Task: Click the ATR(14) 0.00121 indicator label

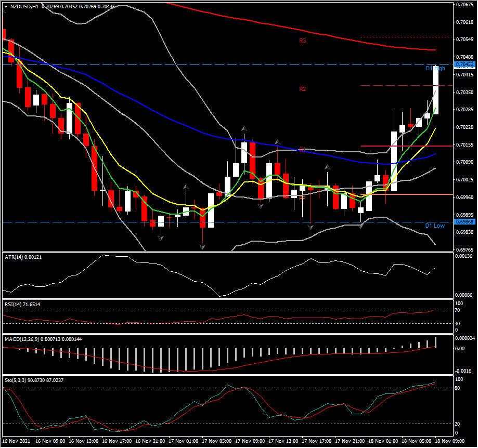Action: (23, 257)
